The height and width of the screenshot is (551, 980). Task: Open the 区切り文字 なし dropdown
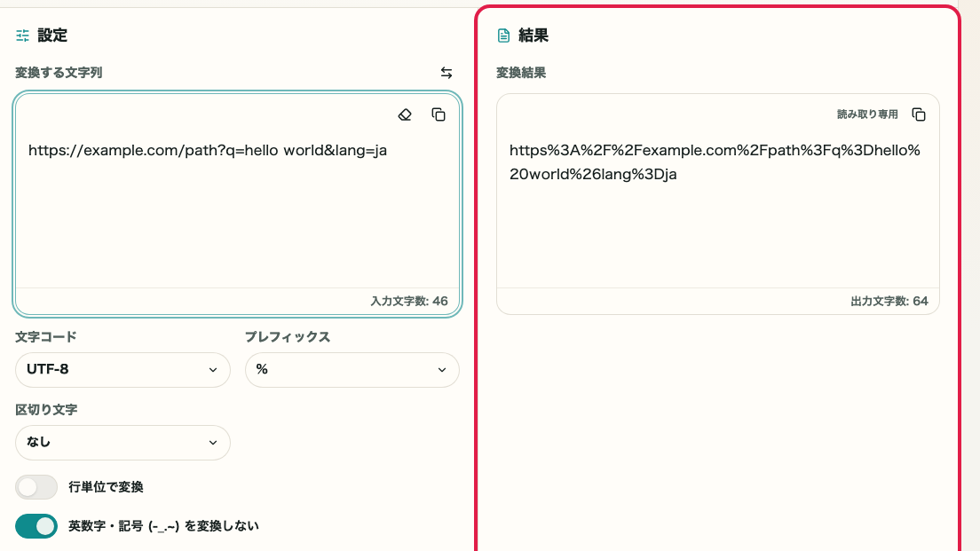(122, 443)
